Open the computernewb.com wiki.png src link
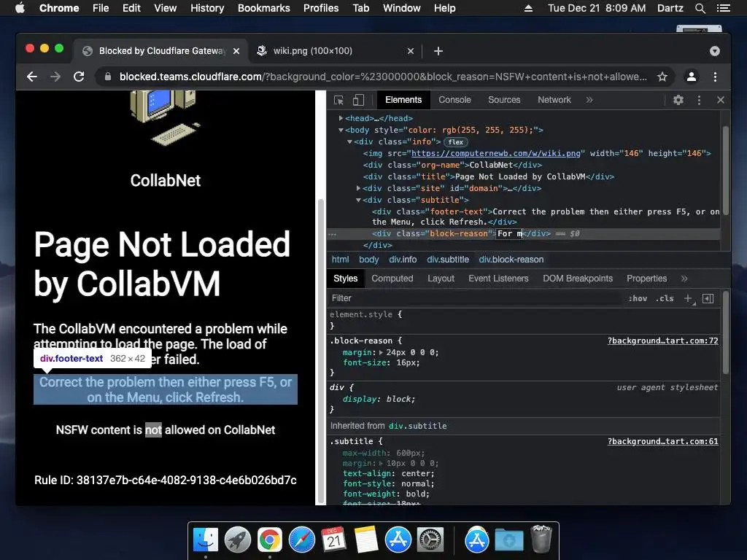The height and width of the screenshot is (560, 747). point(496,153)
